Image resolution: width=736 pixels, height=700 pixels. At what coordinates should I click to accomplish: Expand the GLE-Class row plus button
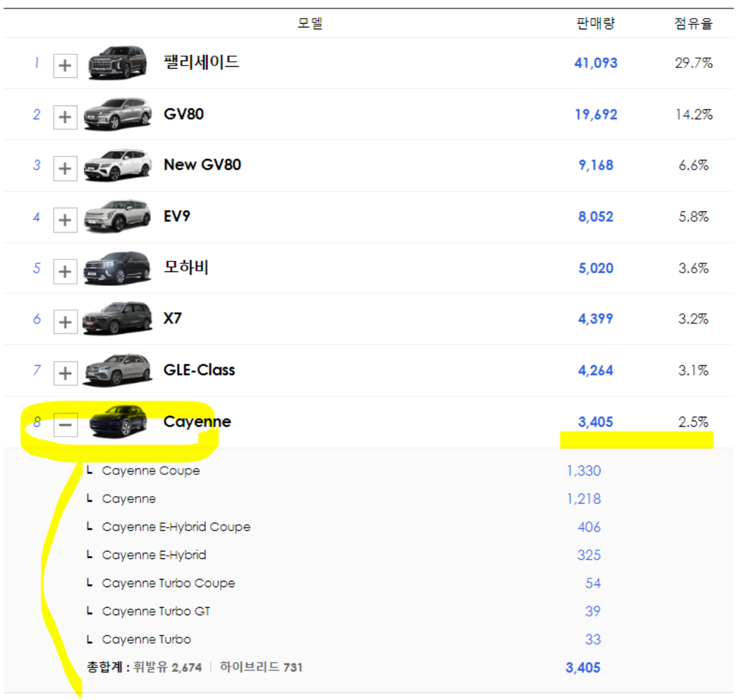pyautogui.click(x=65, y=373)
